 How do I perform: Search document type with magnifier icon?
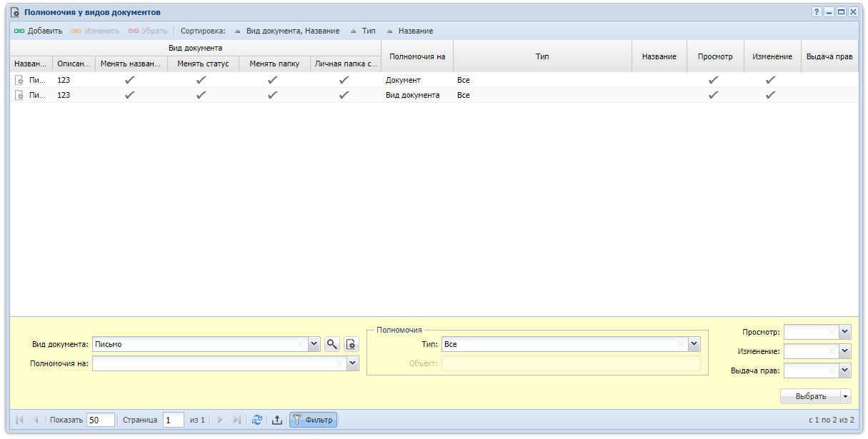click(x=331, y=344)
